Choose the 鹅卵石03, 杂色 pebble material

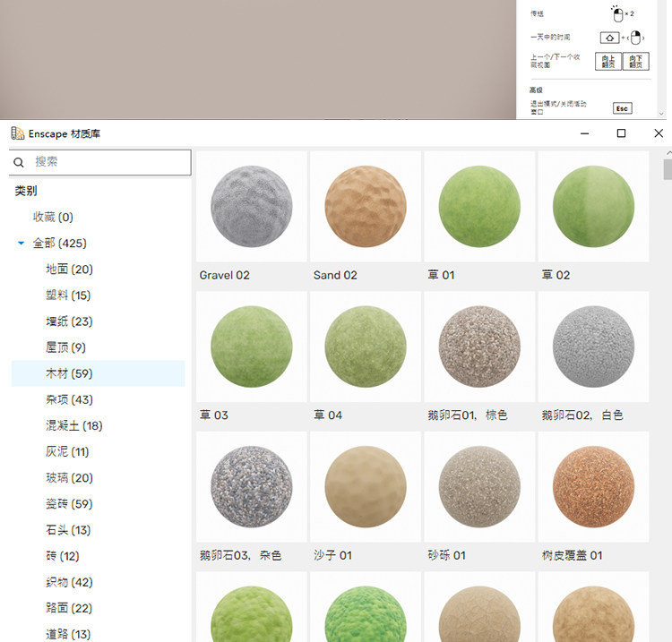tap(252, 486)
